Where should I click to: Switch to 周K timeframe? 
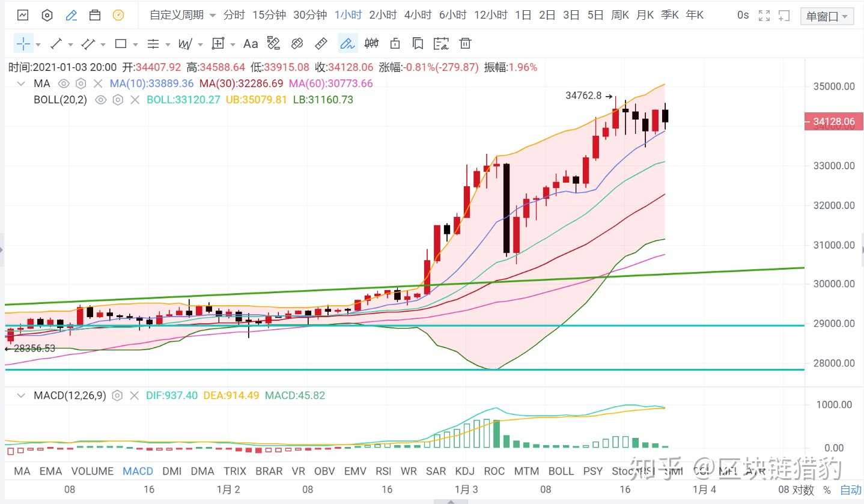pyautogui.click(x=620, y=15)
